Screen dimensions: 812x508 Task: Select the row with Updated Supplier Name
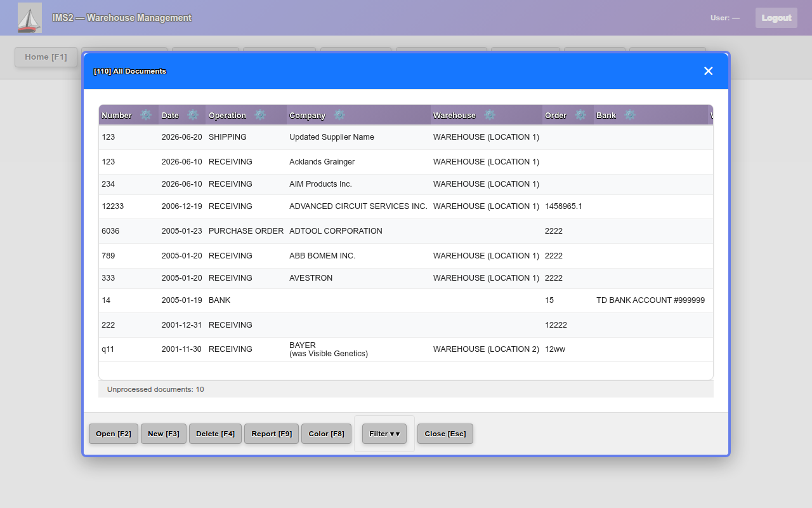coord(406,137)
